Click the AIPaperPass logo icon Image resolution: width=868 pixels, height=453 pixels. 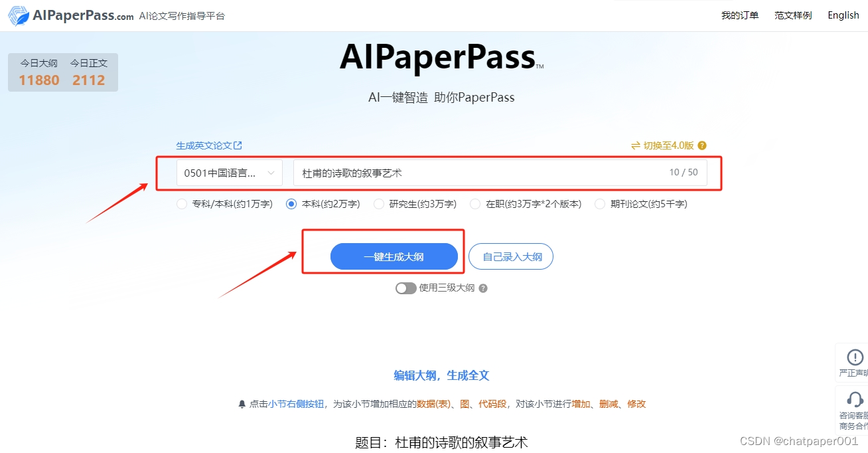19,16
